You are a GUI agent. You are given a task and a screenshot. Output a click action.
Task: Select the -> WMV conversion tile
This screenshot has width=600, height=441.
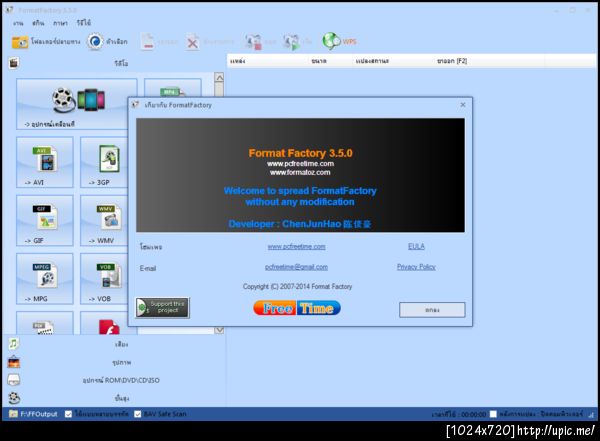coord(104,220)
